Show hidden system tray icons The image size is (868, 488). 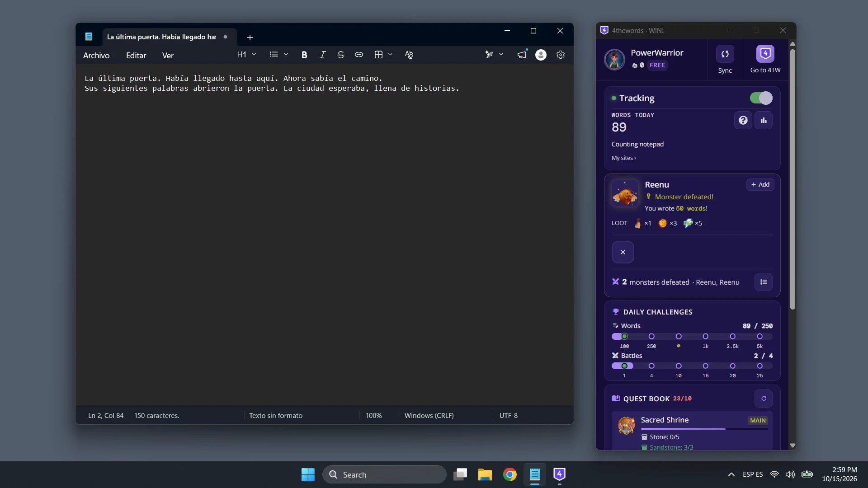[731, 474]
